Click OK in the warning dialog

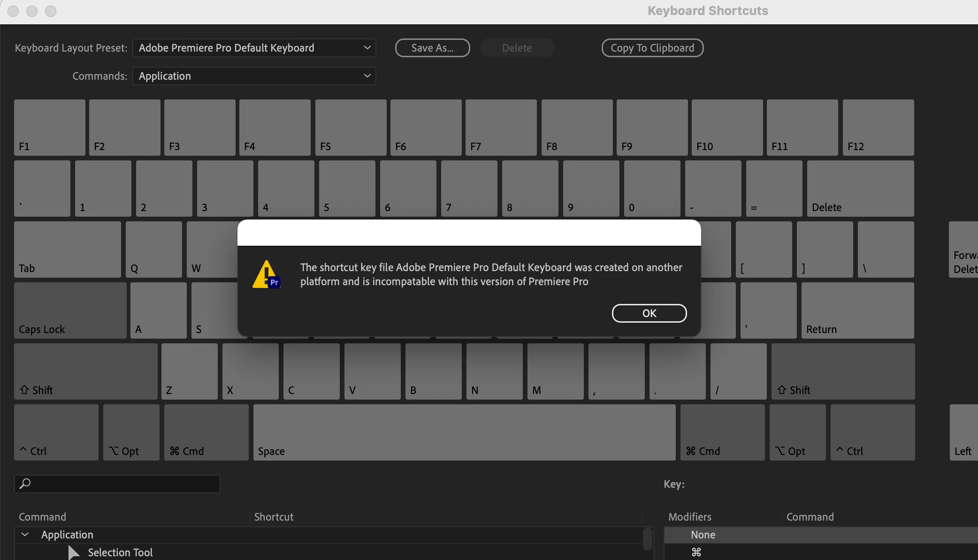[x=649, y=313]
